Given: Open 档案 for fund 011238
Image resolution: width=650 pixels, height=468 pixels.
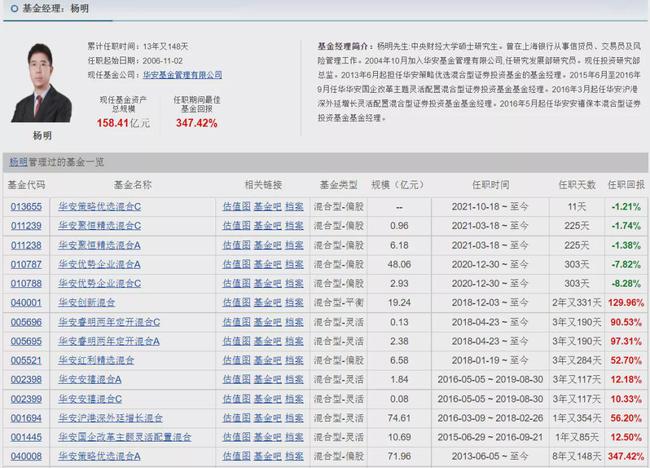Looking at the screenshot, I should 294,245.
